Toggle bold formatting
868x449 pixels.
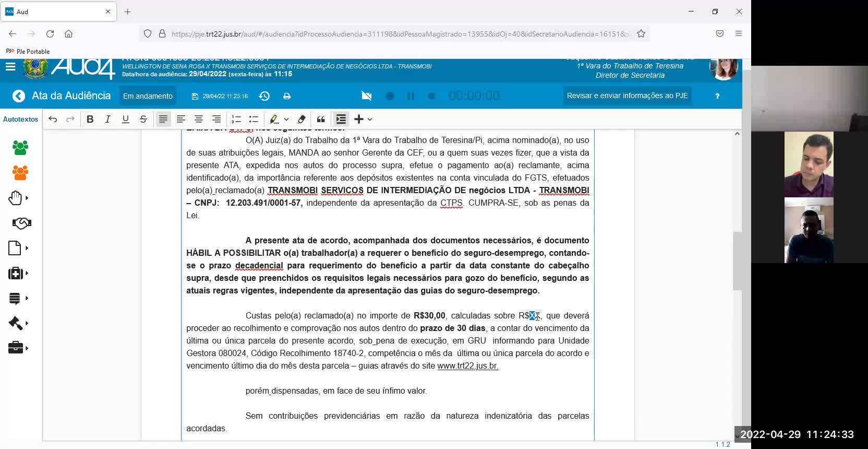tap(90, 119)
